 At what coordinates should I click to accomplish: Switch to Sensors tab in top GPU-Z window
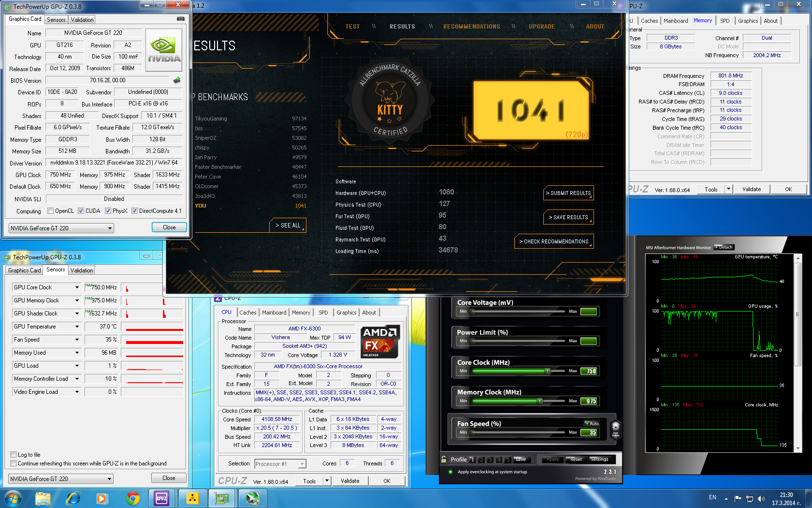(x=56, y=20)
